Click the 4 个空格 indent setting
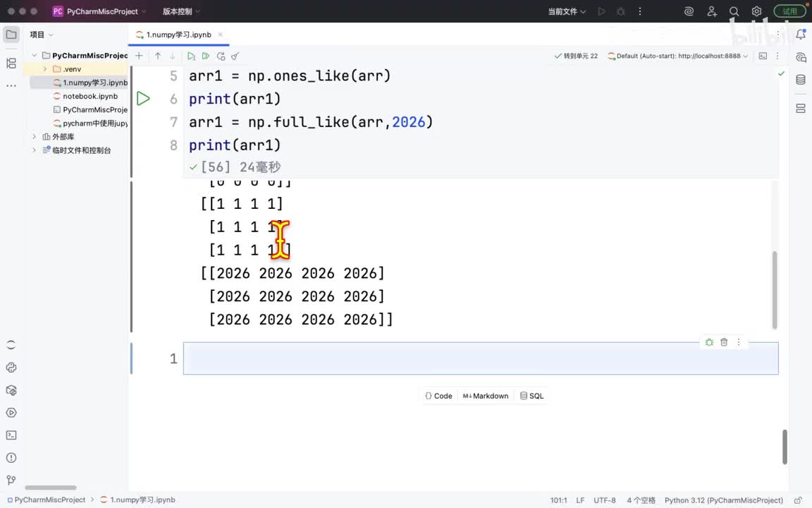812x508 pixels. [641, 500]
